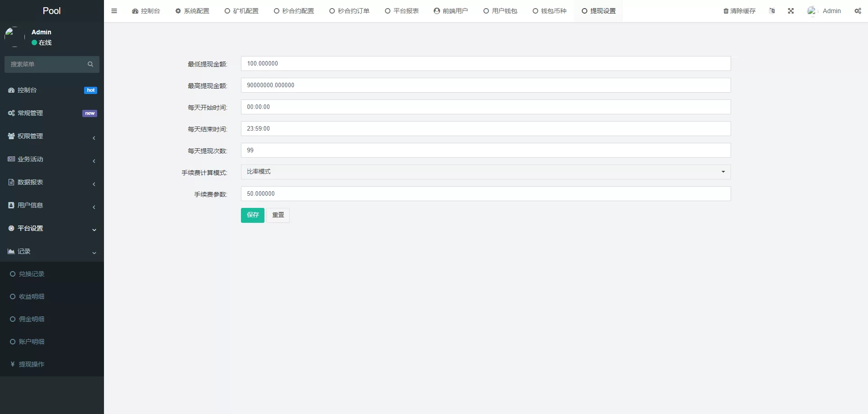The image size is (868, 414).
Task: Switch to the 系统配置 tab
Action: coord(192,11)
